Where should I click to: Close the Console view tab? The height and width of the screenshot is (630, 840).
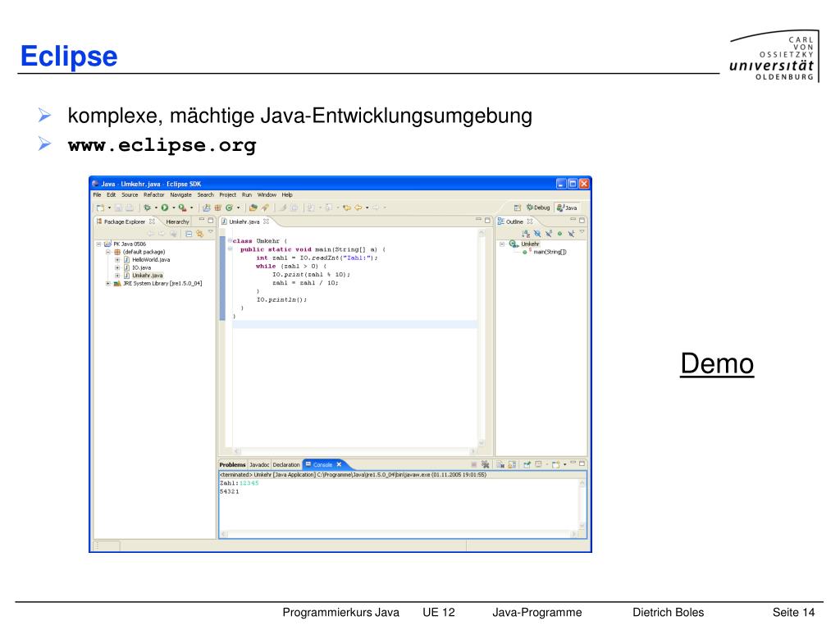[x=339, y=464]
